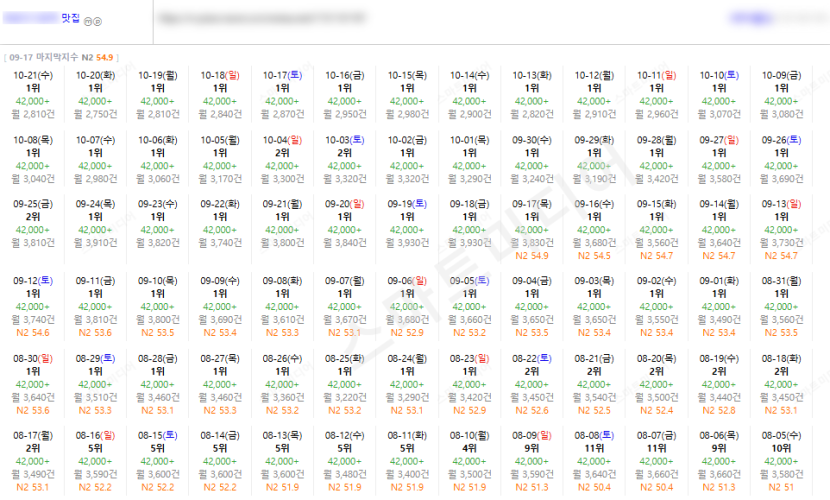This screenshot has height=500, width=830.
Task: Select the 09-01(화) date header
Action: click(719, 281)
